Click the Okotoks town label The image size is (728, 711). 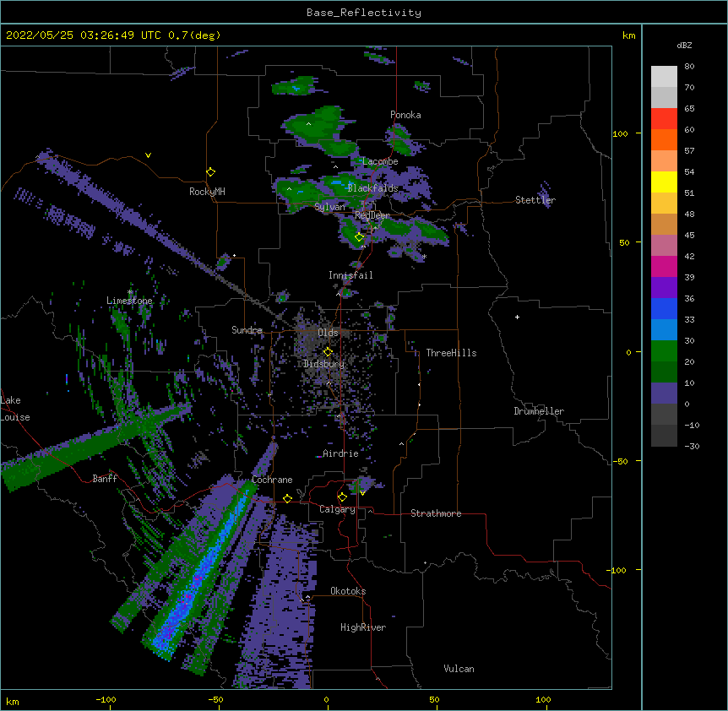(348, 591)
